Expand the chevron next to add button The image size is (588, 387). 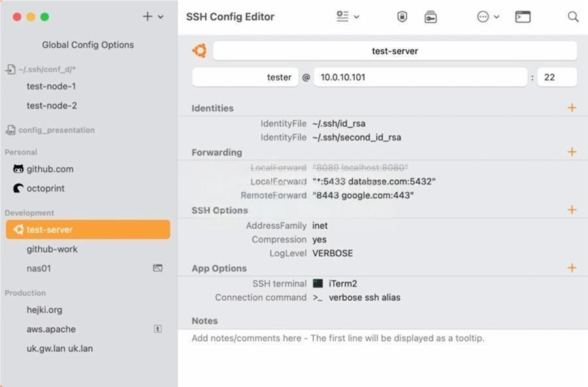[x=161, y=17]
